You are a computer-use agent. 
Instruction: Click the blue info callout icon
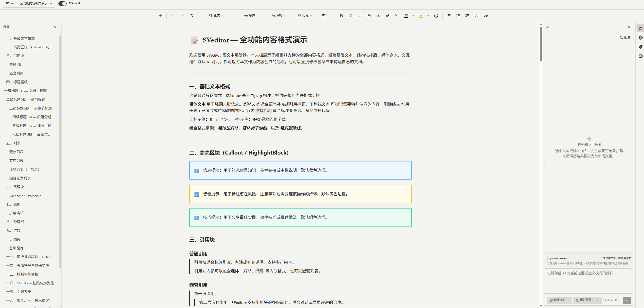coord(197,171)
